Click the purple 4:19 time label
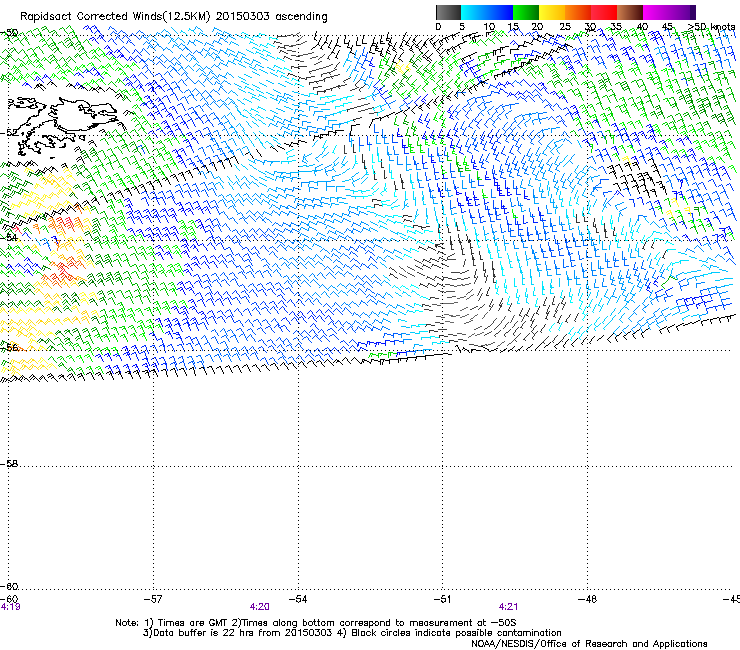The height and width of the screenshot is (650, 740). (x=10, y=607)
